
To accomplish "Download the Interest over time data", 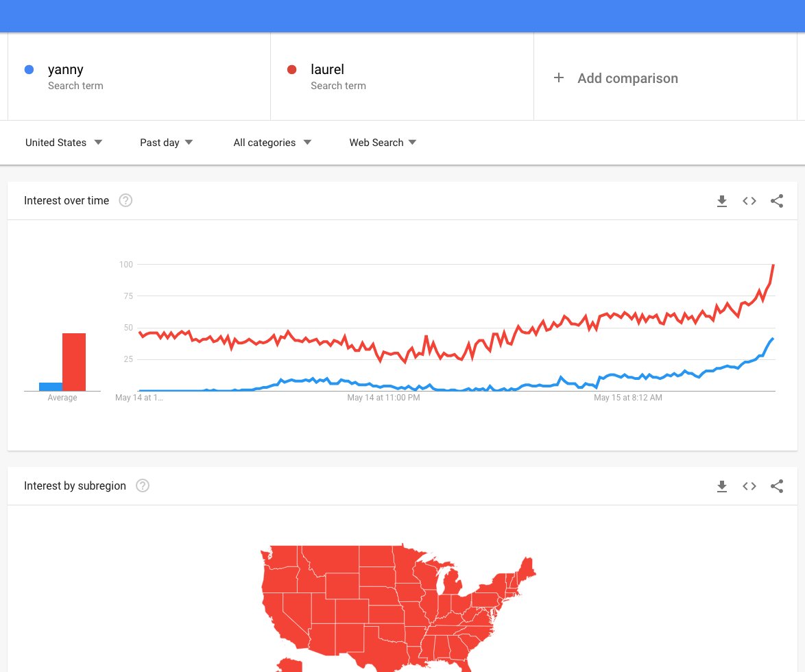I will [x=721, y=201].
